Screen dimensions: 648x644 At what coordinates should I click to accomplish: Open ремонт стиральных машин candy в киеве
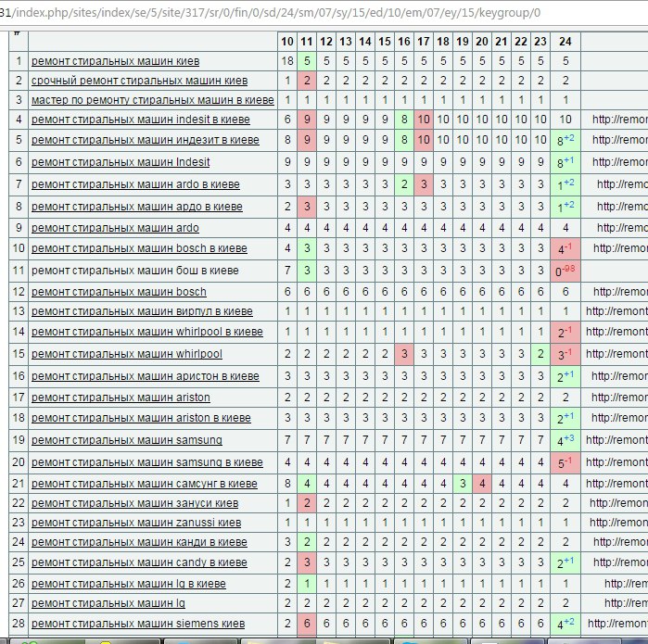pyautogui.click(x=139, y=562)
